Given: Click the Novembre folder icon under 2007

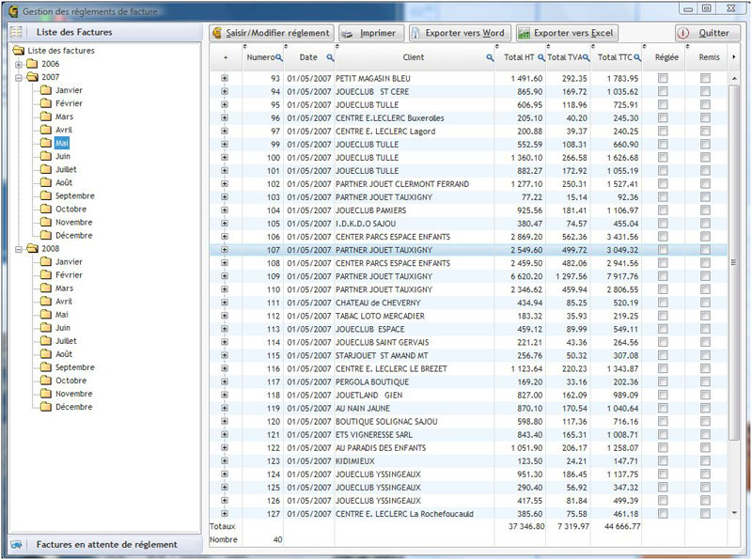Looking at the screenshot, I should (46, 222).
